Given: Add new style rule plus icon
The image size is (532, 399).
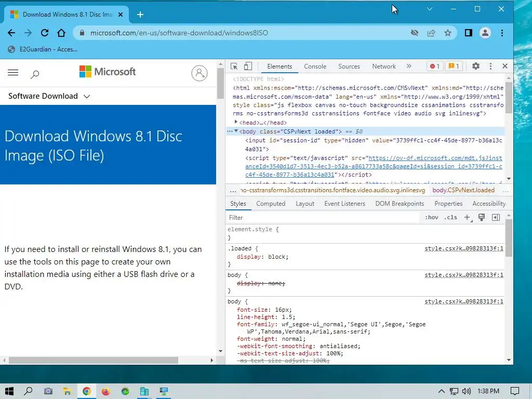Looking at the screenshot, I should tap(468, 218).
